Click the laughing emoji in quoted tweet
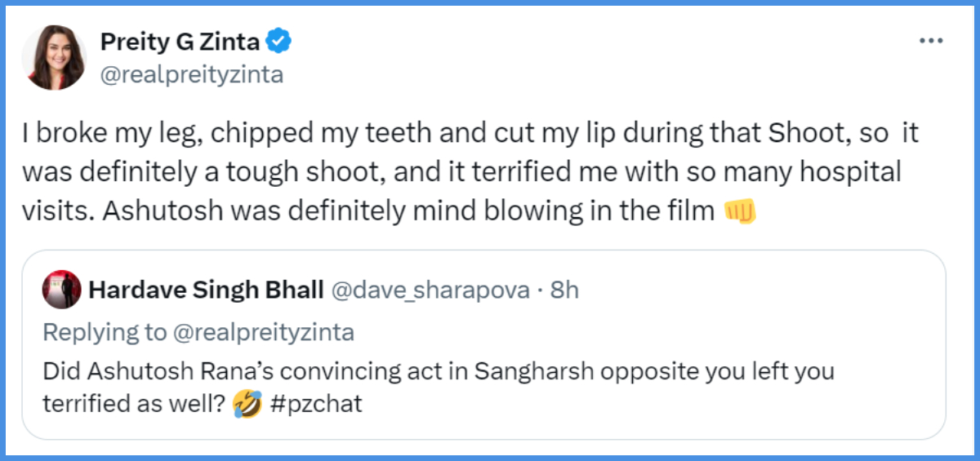Image resolution: width=980 pixels, height=461 pixels. (x=246, y=404)
